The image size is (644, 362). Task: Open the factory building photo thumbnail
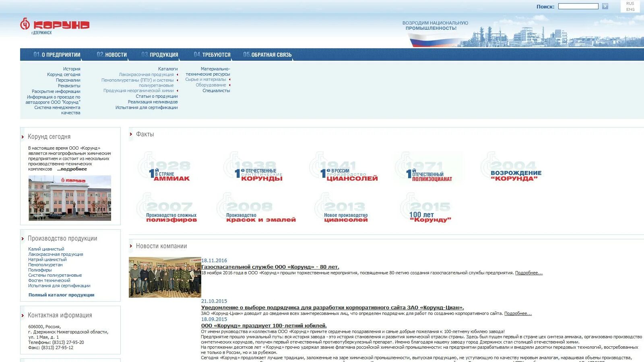70,198
